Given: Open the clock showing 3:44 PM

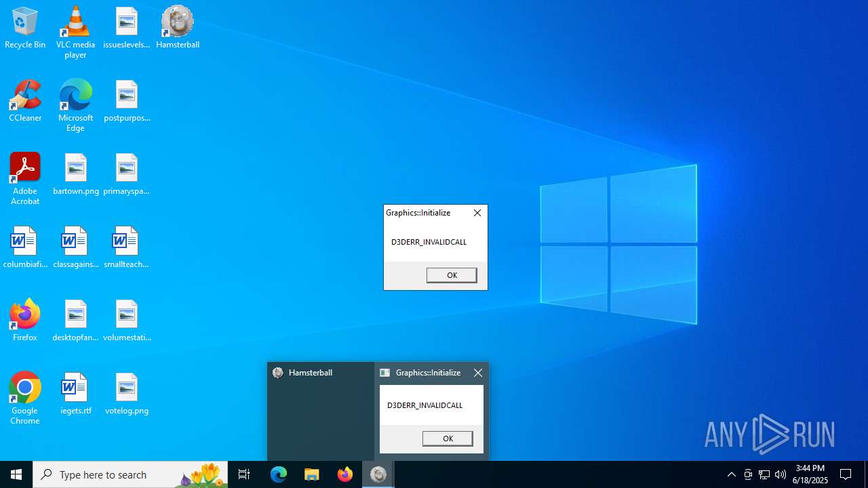Looking at the screenshot, I should tap(811, 474).
